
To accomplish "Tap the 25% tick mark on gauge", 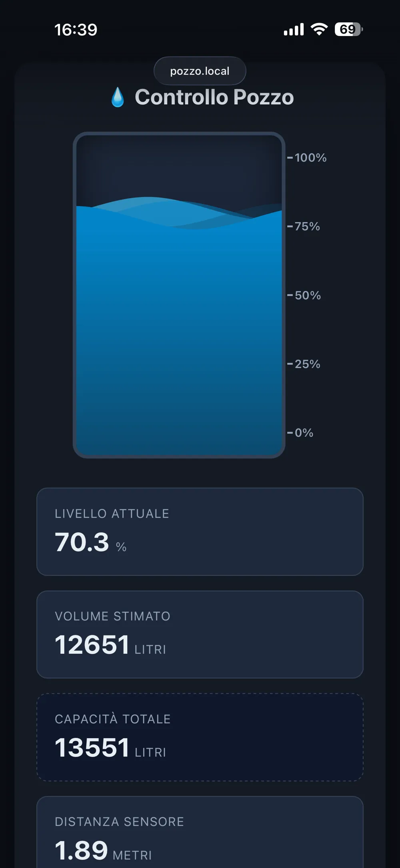I will [304, 364].
